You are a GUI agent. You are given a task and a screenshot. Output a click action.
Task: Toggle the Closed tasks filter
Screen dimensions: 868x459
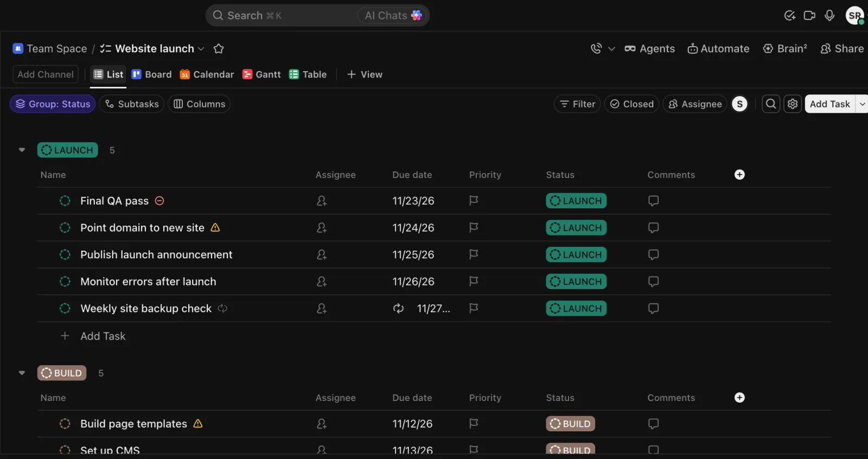point(631,104)
